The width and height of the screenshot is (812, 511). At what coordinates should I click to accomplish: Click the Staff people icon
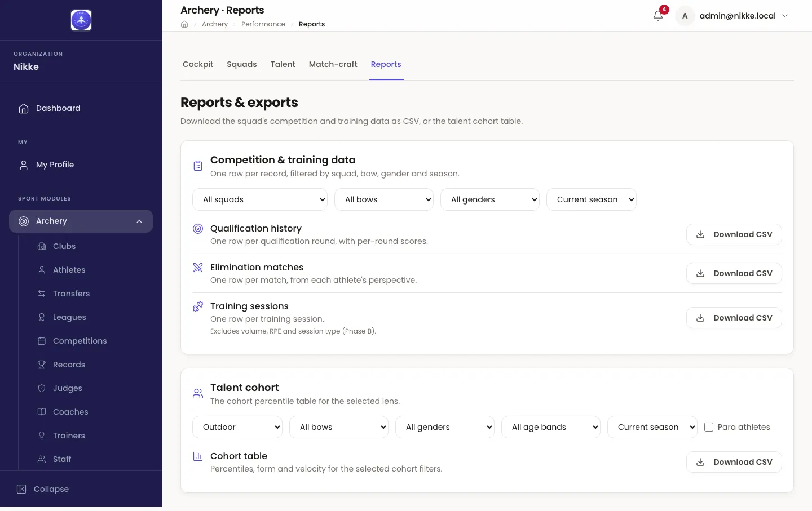pyautogui.click(x=42, y=459)
